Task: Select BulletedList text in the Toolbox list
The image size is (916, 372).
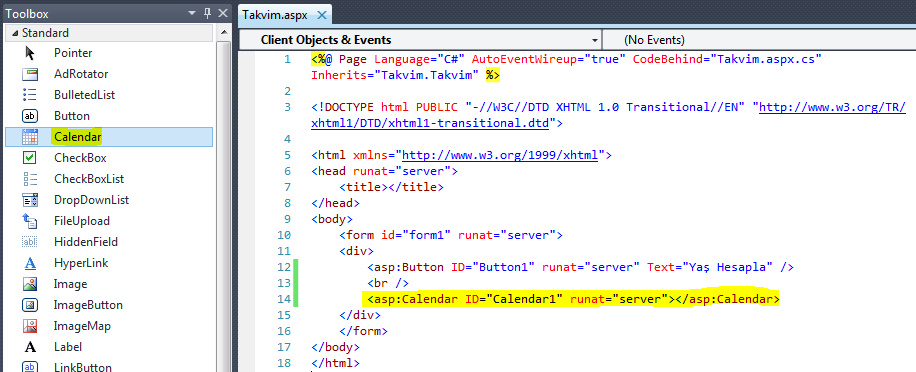Action: point(85,95)
